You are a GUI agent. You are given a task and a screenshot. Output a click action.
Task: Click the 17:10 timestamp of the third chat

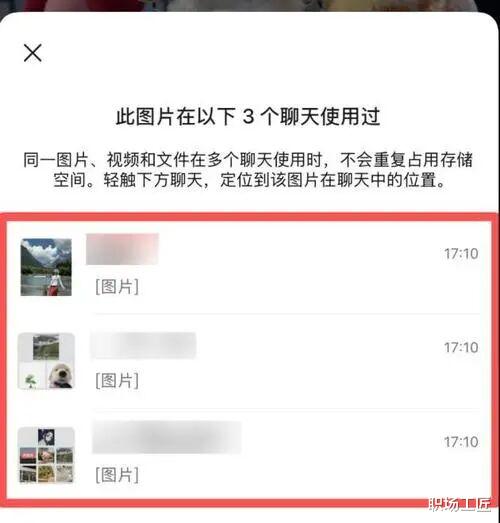pyautogui.click(x=461, y=442)
